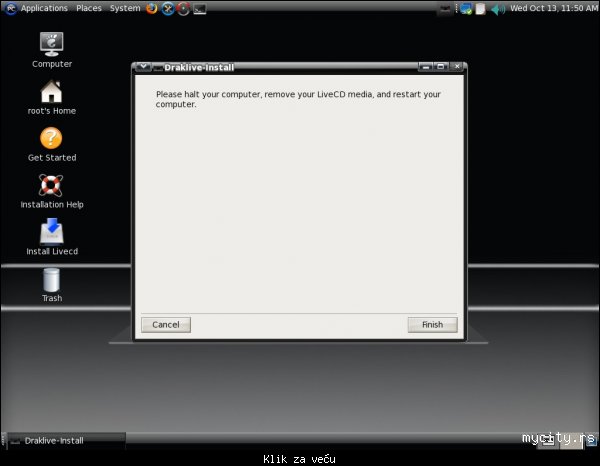Click the network status tray icon
Image resolution: width=600 pixels, height=466 pixels.
tap(466, 9)
